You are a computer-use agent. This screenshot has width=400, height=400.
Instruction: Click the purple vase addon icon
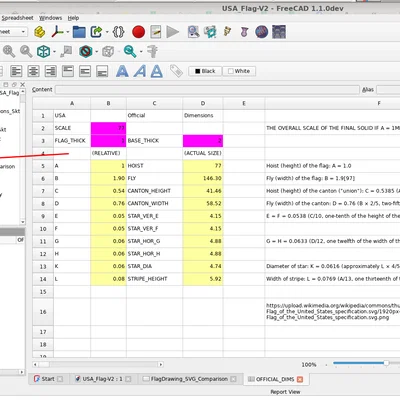pyautogui.click(x=244, y=32)
